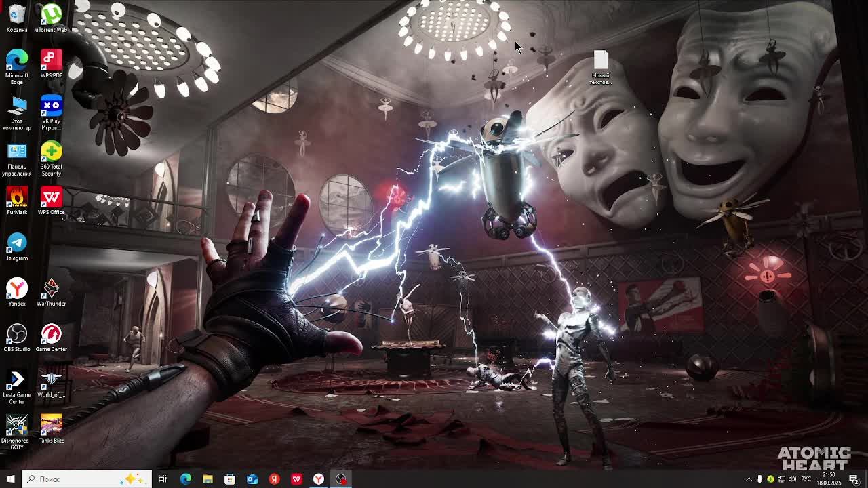The width and height of the screenshot is (868, 488).
Task: Open the volume control tray icon
Action: pos(792,479)
